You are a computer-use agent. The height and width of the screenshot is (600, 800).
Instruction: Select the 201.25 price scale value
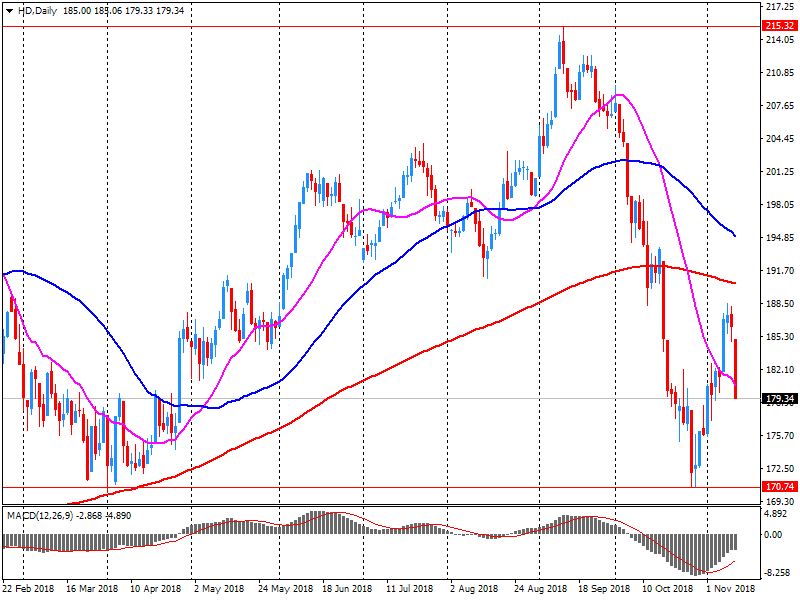pyautogui.click(x=780, y=172)
